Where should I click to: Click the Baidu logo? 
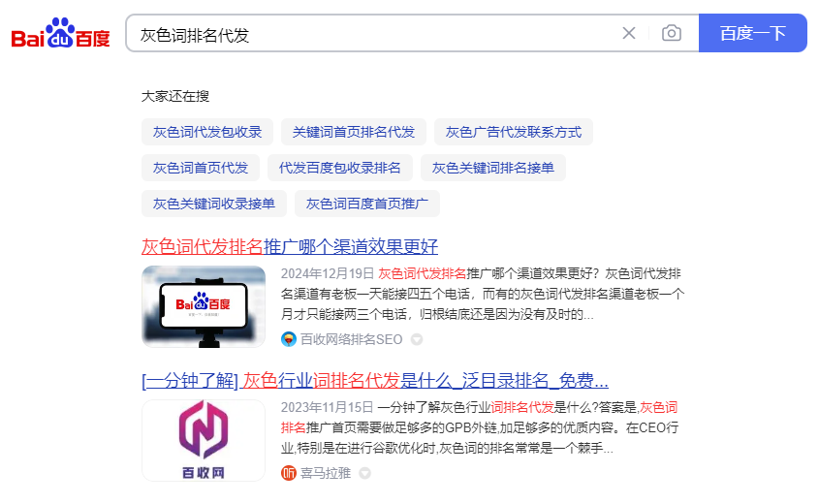[x=61, y=33]
